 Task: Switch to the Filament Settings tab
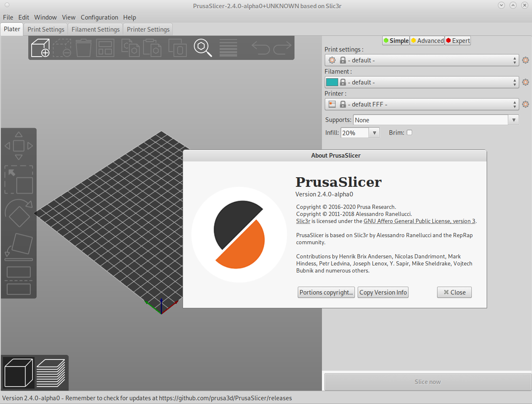tap(95, 29)
